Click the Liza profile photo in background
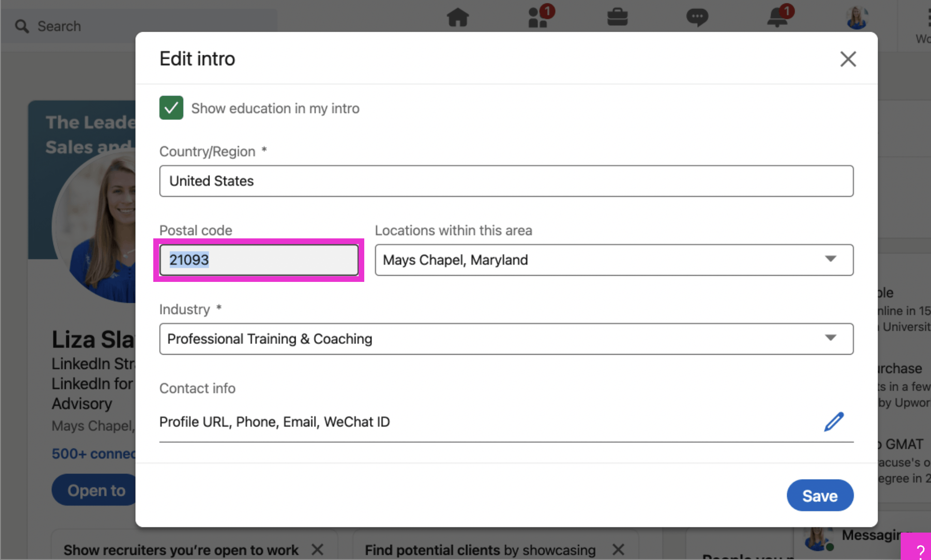This screenshot has width=931, height=560. click(x=94, y=226)
